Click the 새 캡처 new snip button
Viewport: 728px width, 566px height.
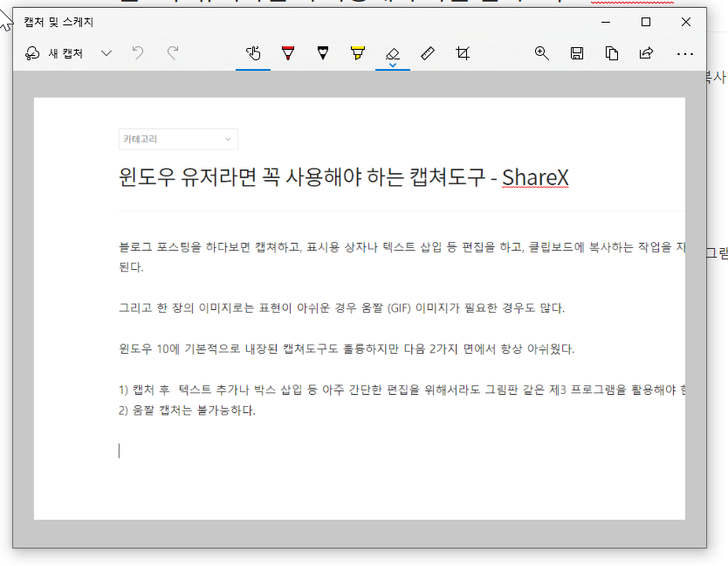coord(54,53)
